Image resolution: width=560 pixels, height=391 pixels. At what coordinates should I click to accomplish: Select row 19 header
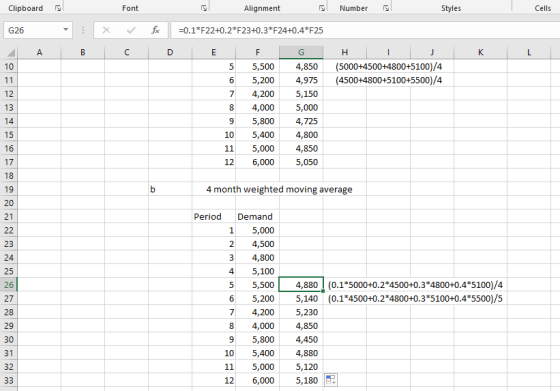[9, 190]
